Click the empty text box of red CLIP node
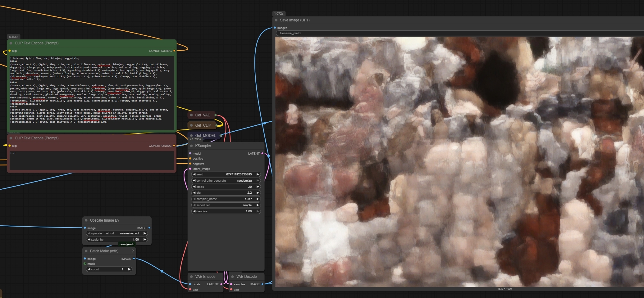 coord(92,160)
